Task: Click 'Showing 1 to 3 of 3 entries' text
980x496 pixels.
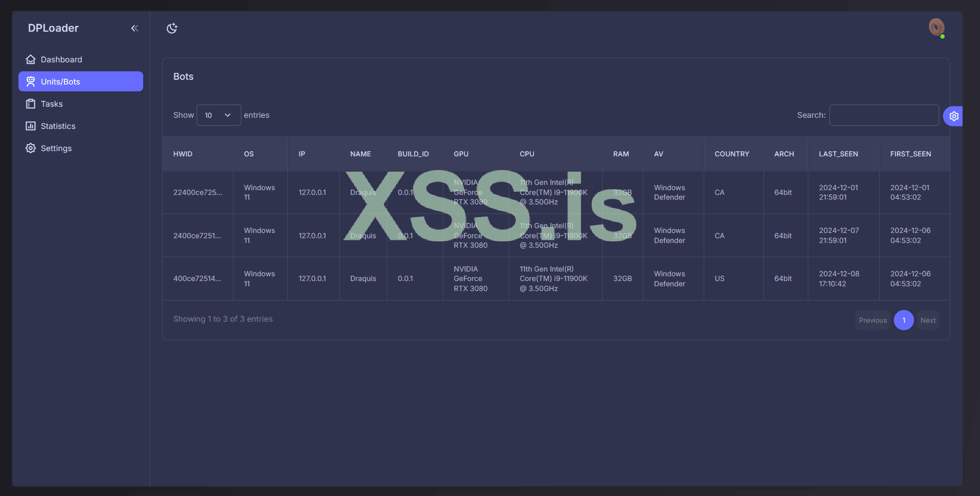Action: [x=223, y=319]
